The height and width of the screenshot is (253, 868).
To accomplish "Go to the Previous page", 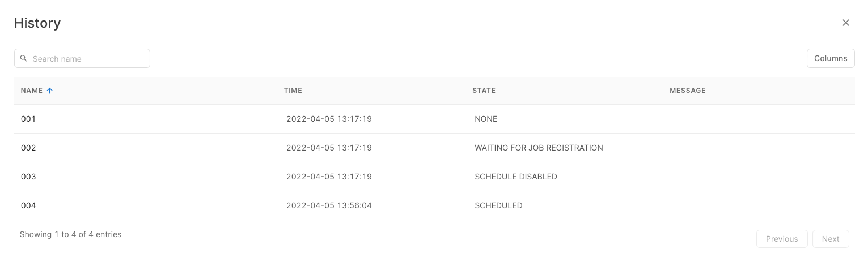I will [781, 239].
